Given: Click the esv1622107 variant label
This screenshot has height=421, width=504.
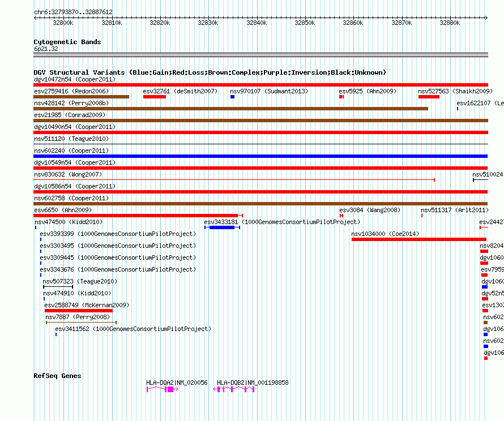Looking at the screenshot, I should click(x=480, y=103).
